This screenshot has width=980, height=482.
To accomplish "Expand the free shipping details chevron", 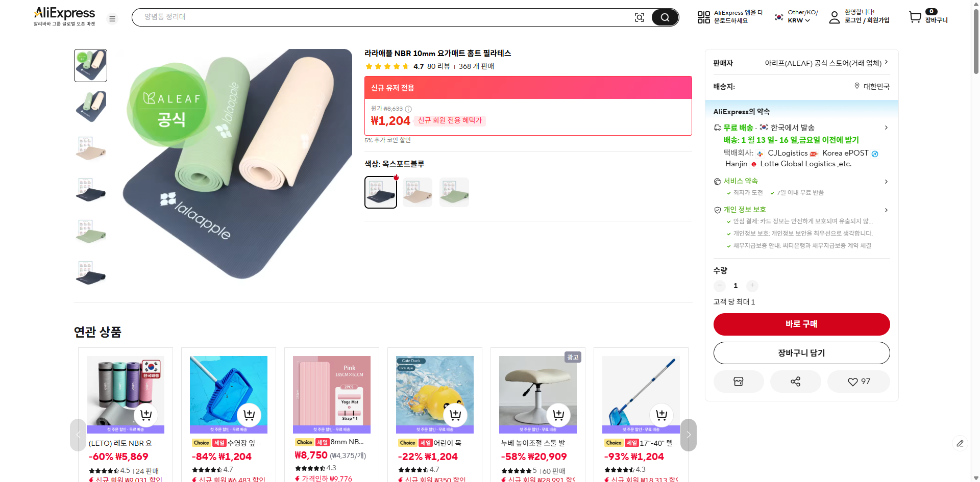I will point(886,128).
